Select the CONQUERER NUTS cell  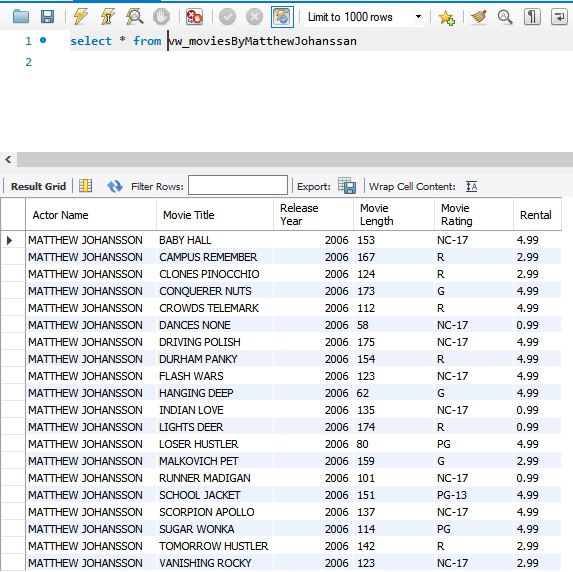pyautogui.click(x=215, y=291)
